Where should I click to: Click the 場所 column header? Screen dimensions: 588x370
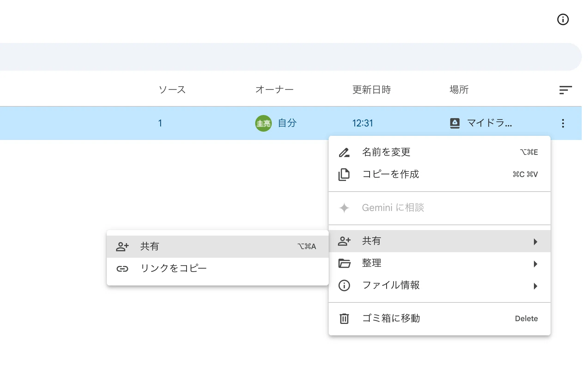tap(459, 90)
